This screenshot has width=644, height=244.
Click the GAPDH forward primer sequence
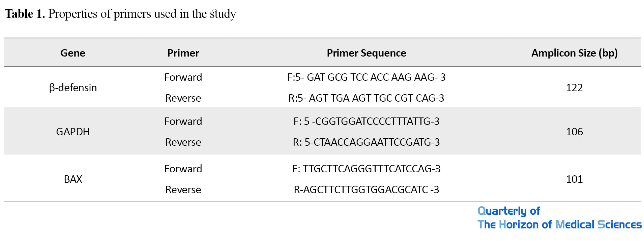click(366, 121)
